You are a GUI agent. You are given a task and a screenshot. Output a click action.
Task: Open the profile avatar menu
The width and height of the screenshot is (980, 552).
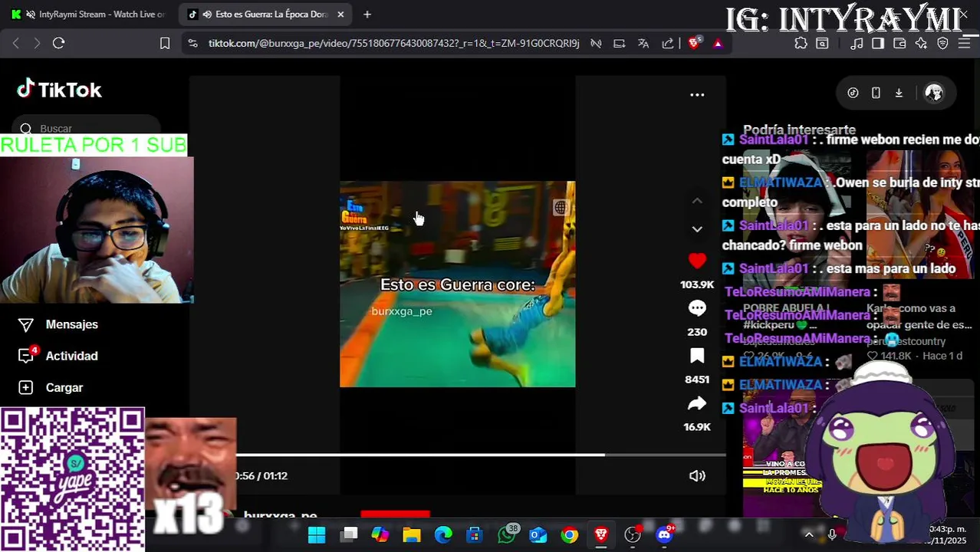pyautogui.click(x=934, y=93)
